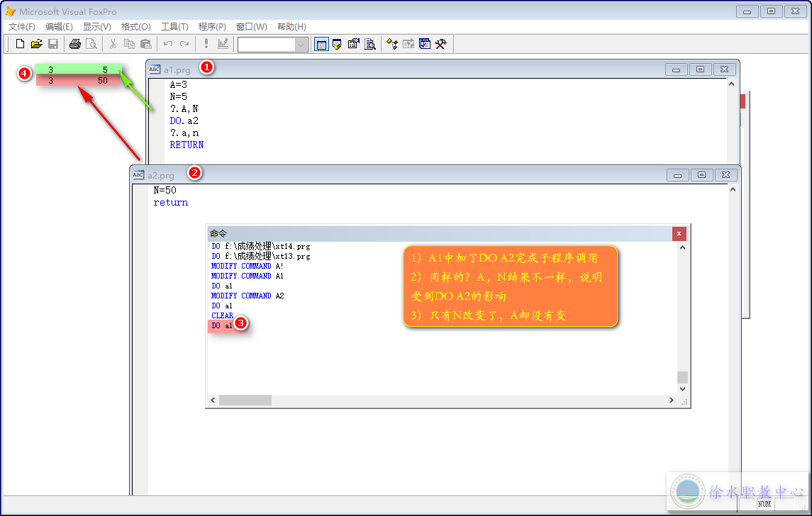Image resolution: width=812 pixels, height=516 pixels.
Task: Click right scroll arrow in command window
Action: pos(672,400)
